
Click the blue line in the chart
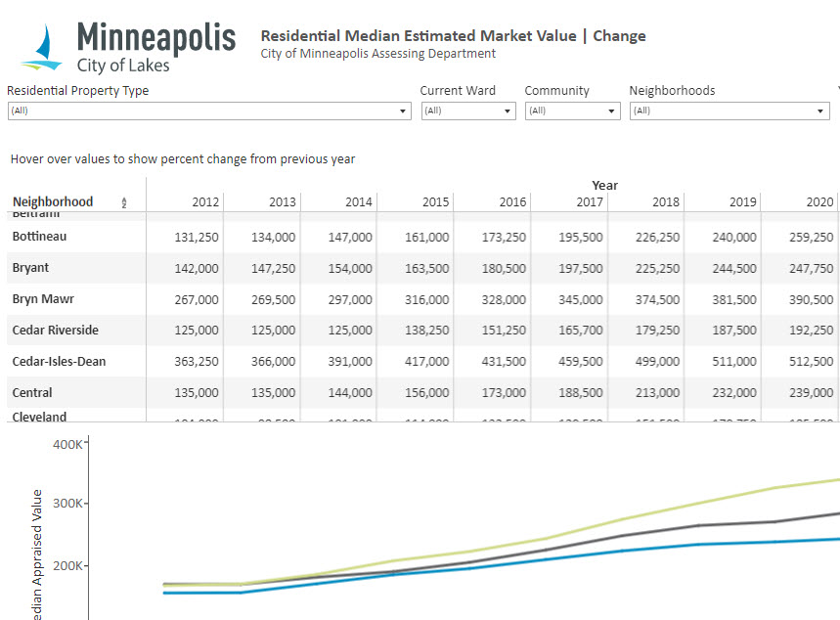[x=621, y=551]
